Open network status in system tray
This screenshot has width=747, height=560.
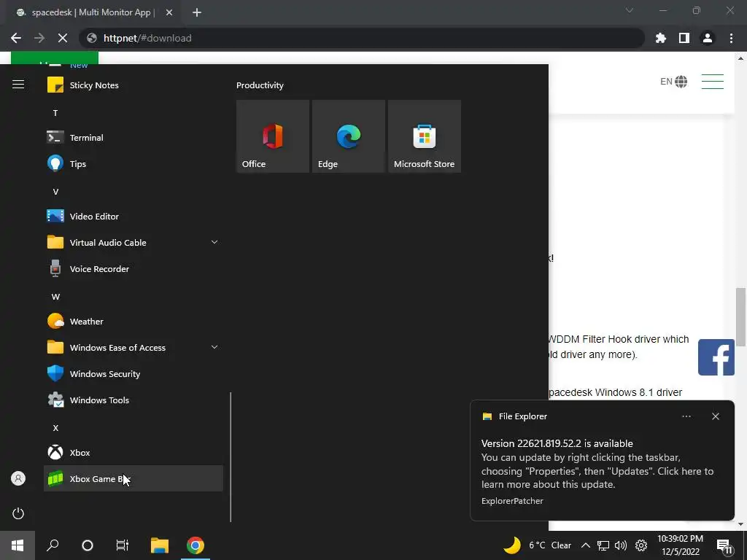pyautogui.click(x=603, y=545)
